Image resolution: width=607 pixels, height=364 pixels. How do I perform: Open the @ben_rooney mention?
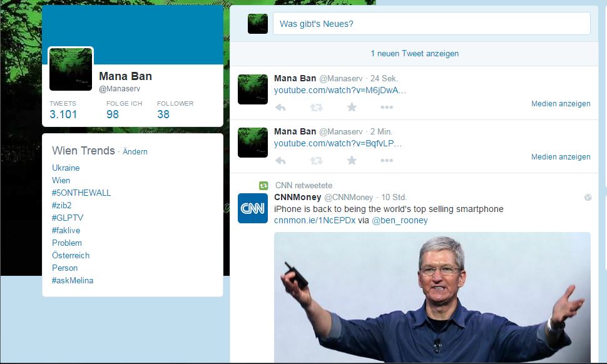coord(399,221)
